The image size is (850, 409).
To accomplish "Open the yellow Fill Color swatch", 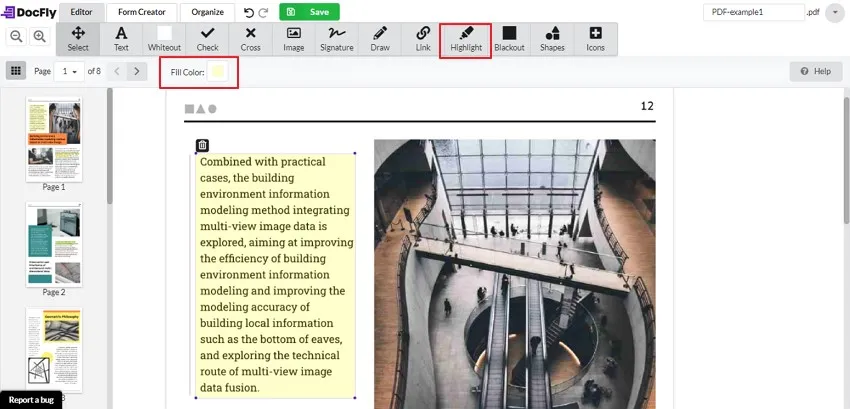I will click(x=218, y=72).
